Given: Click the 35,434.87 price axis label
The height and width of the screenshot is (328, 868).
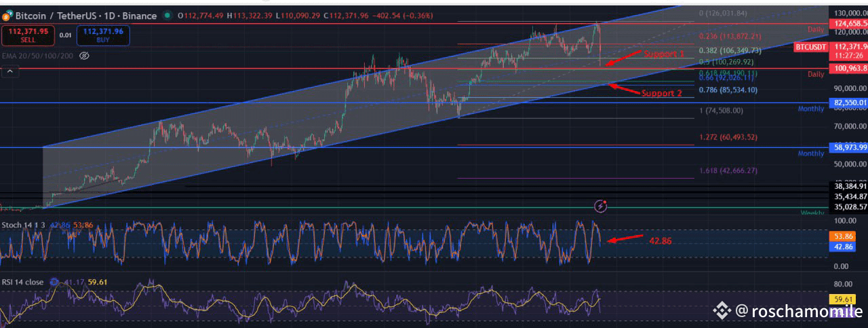Looking at the screenshot, I should coord(849,196).
